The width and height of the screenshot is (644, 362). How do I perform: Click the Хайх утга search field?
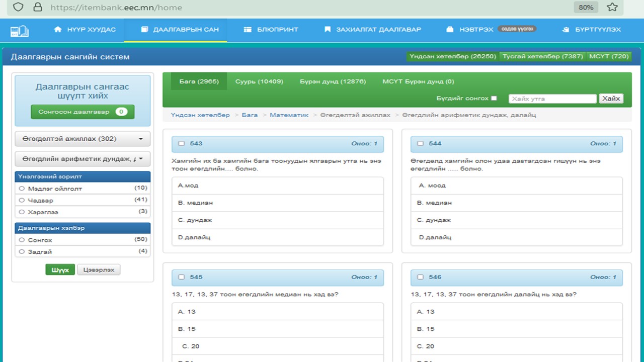(552, 99)
